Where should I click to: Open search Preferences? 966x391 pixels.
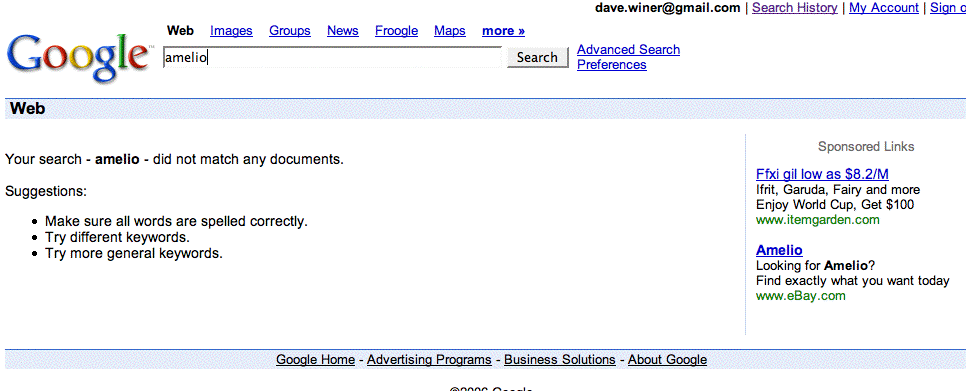[x=612, y=65]
